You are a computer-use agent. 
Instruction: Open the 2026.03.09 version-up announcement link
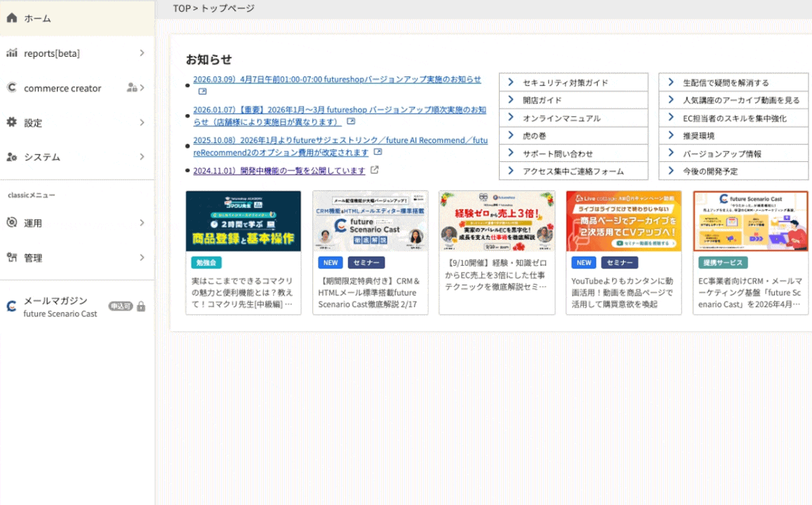(337, 79)
